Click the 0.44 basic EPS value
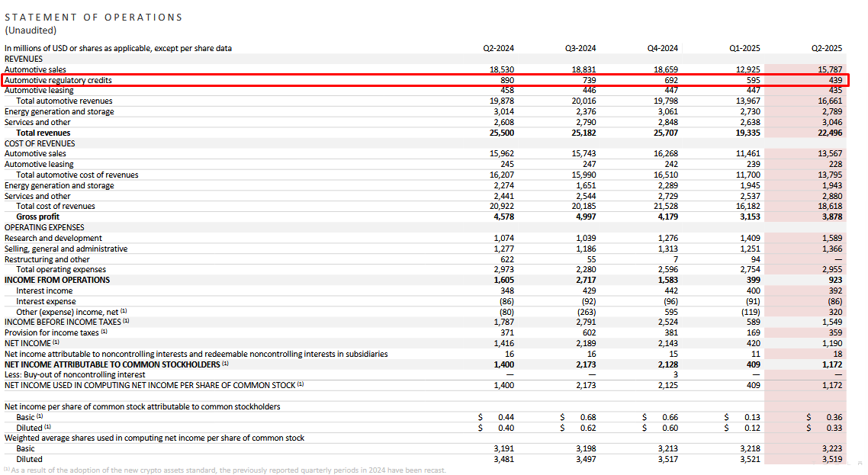This screenshot has width=868, height=475. pos(506,417)
